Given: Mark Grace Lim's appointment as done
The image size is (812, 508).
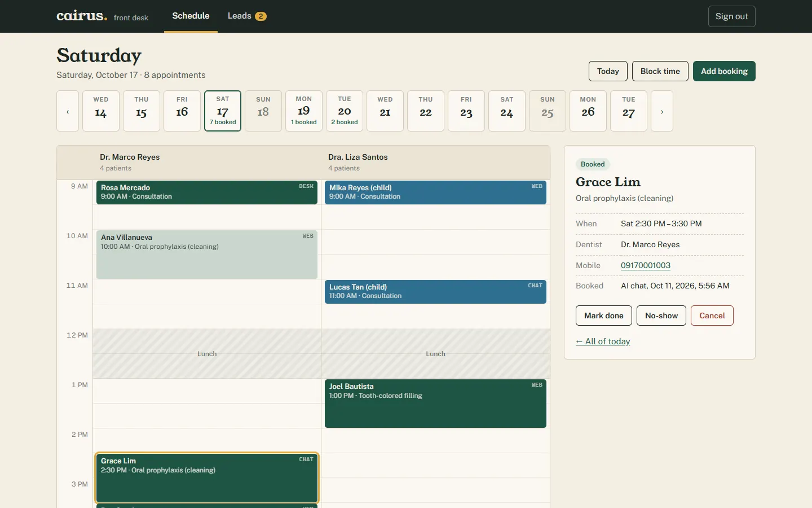Looking at the screenshot, I should click(604, 316).
